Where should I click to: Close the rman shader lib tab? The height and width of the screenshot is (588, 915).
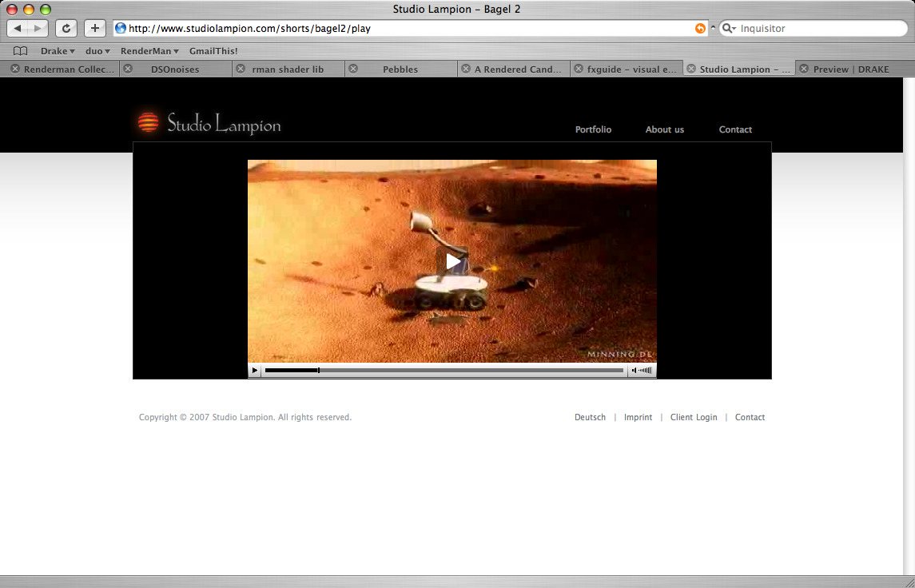[241, 69]
